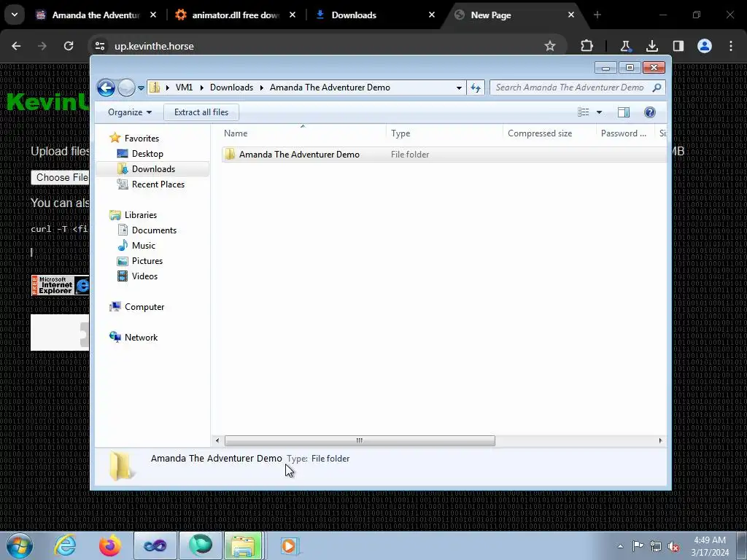Bookmark this page with the star

(x=550, y=46)
